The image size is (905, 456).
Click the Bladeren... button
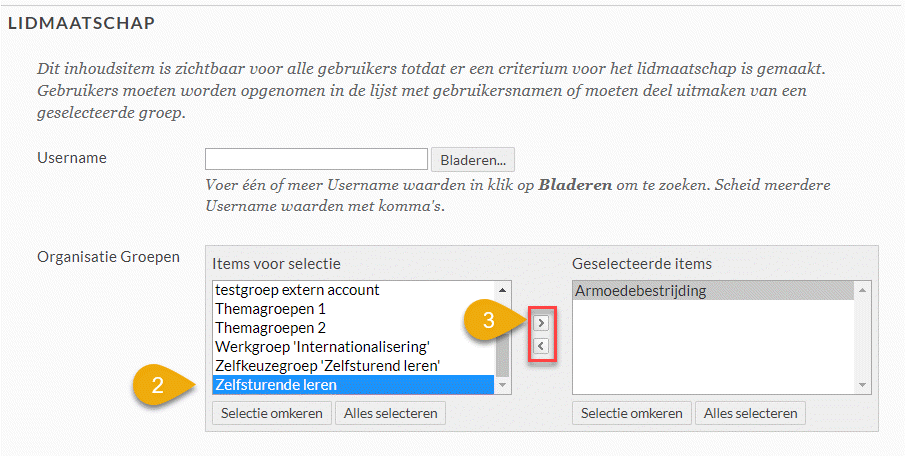[x=473, y=160]
